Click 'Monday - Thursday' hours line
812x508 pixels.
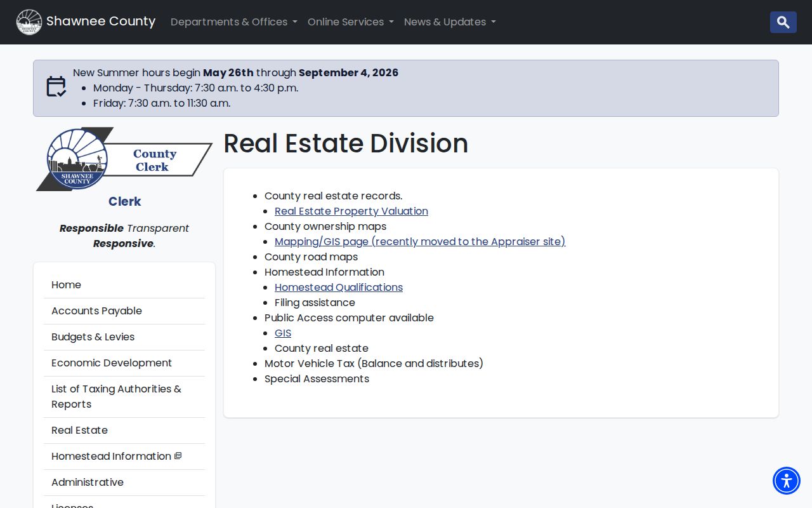pyautogui.click(x=195, y=88)
